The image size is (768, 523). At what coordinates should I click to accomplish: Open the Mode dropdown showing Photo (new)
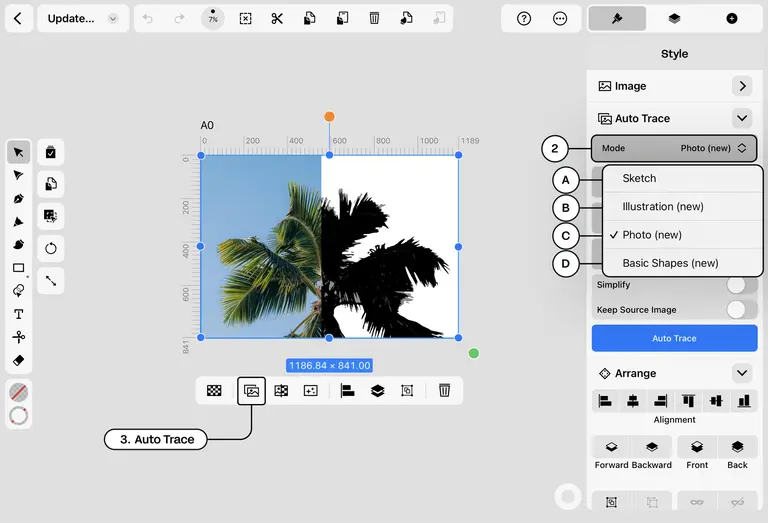[x=674, y=148]
